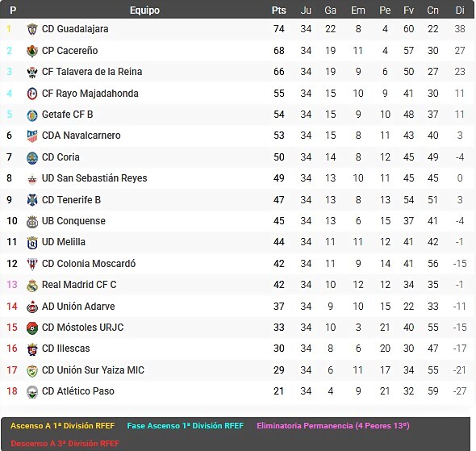This screenshot has height=451, width=476.
Task: Click the CD Tenerife B crest icon
Action: pos(32,200)
